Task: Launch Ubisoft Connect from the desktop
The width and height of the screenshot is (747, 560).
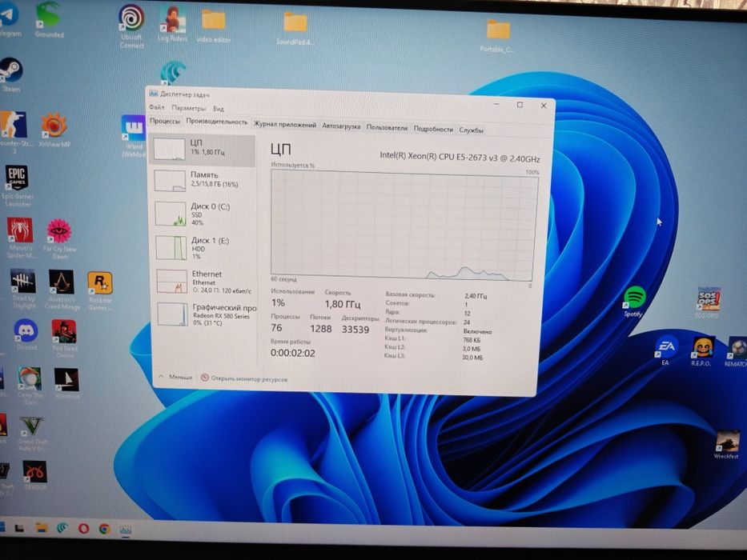Action: click(x=131, y=26)
